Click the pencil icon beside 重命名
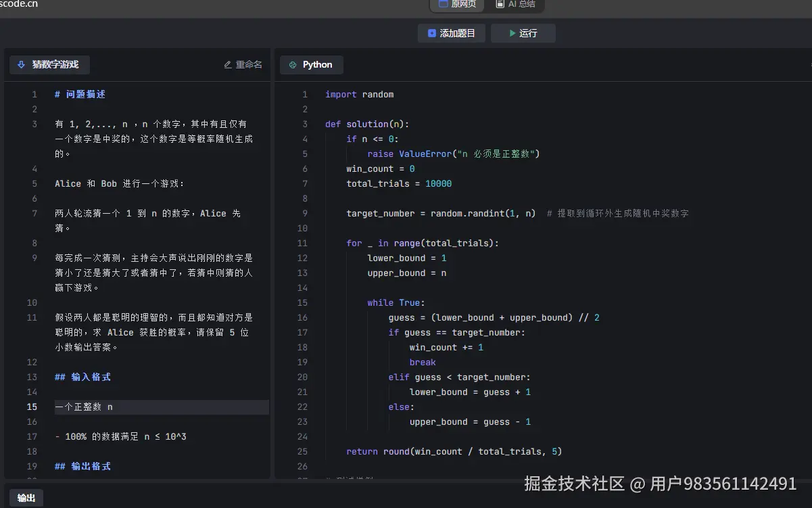The height and width of the screenshot is (508, 812). pos(228,64)
